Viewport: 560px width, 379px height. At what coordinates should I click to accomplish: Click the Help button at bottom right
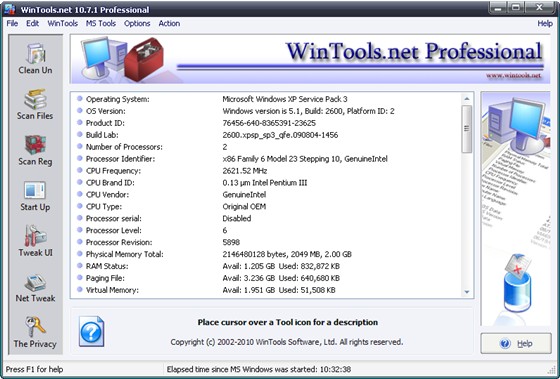pos(516,344)
